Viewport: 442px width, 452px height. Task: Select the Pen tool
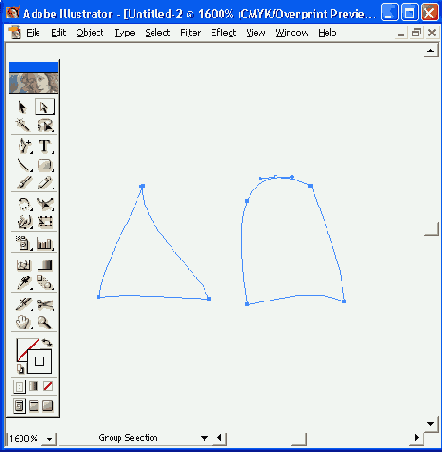pyautogui.click(x=24, y=146)
